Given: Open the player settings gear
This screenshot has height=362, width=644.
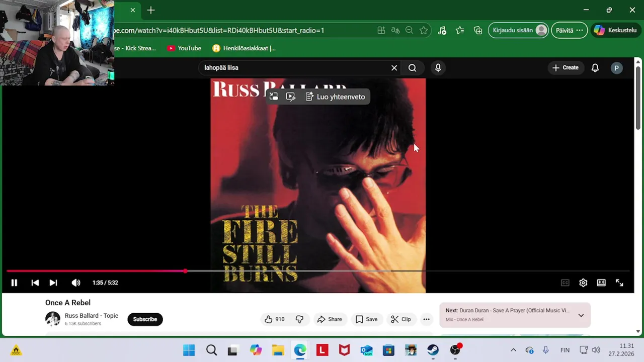Looking at the screenshot, I should 583,283.
